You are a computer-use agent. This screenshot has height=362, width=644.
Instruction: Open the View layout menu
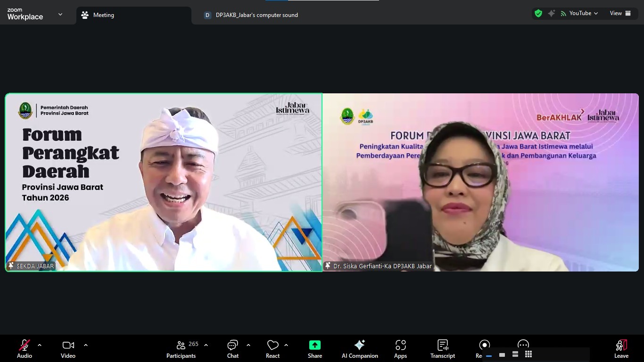[620, 13]
